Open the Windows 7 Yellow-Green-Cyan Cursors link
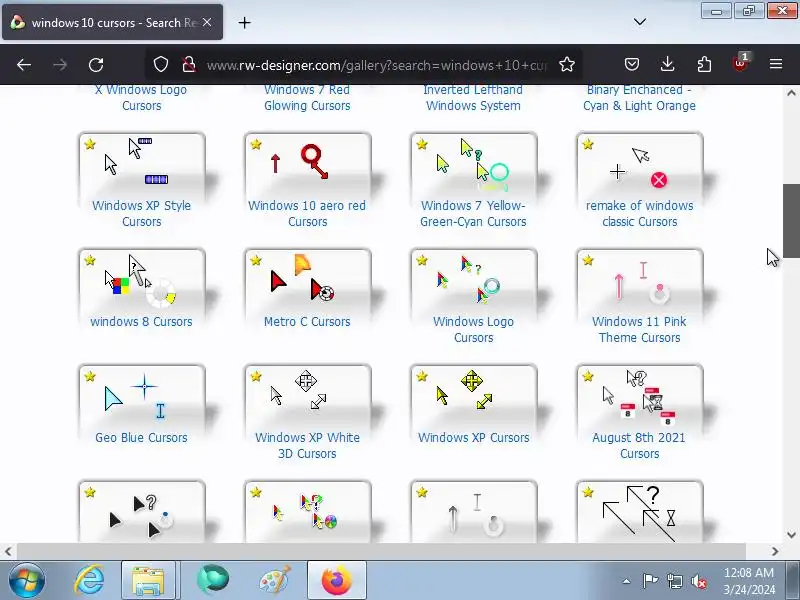 click(473, 213)
